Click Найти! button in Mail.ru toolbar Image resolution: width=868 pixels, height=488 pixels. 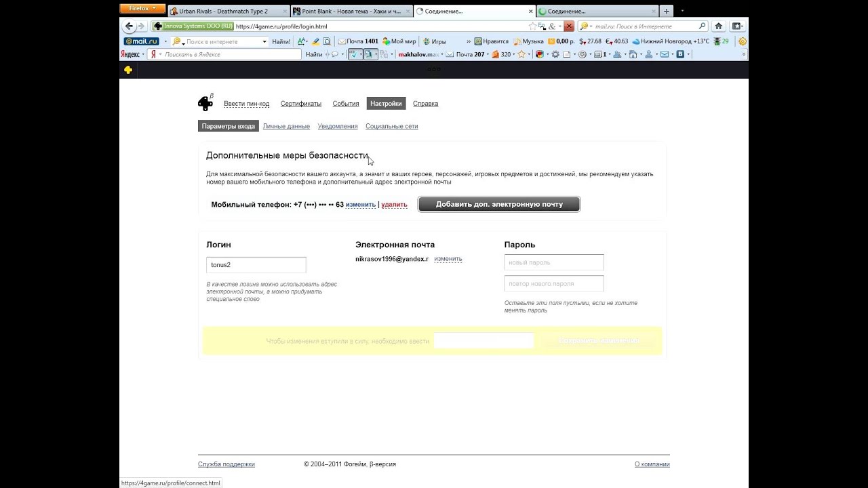pyautogui.click(x=281, y=41)
